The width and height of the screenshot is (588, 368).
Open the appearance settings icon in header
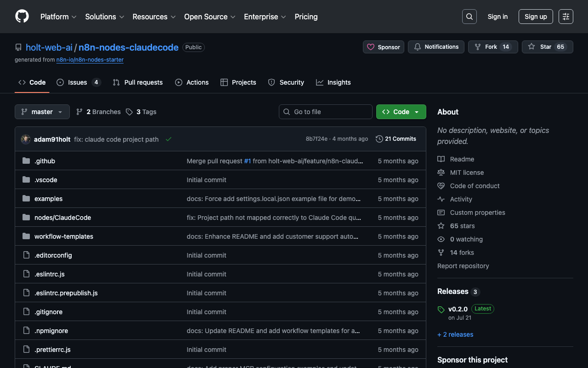(566, 17)
